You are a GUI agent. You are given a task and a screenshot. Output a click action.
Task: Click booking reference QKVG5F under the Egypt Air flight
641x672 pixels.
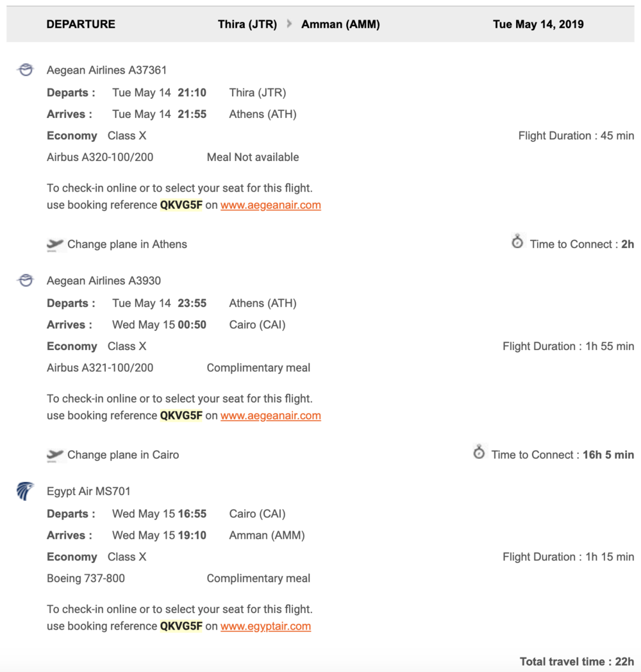click(181, 626)
